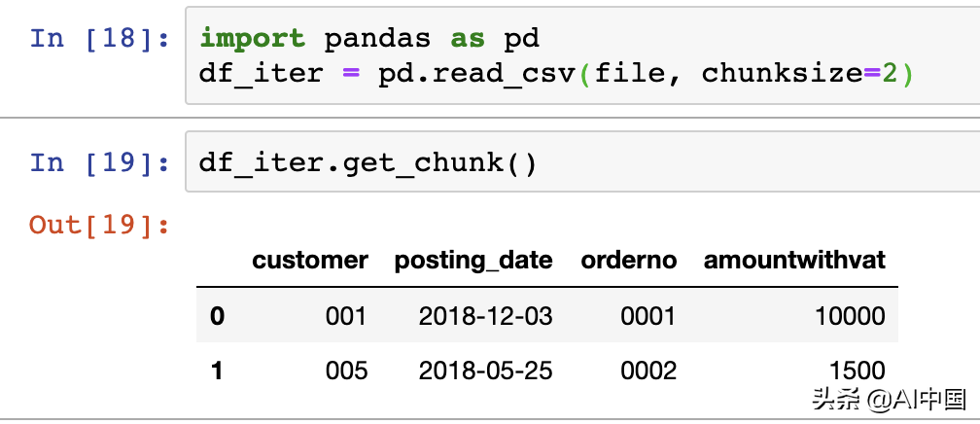Image resolution: width=980 pixels, height=424 pixels.
Task: Click the In [18] code cell
Action: (582, 55)
